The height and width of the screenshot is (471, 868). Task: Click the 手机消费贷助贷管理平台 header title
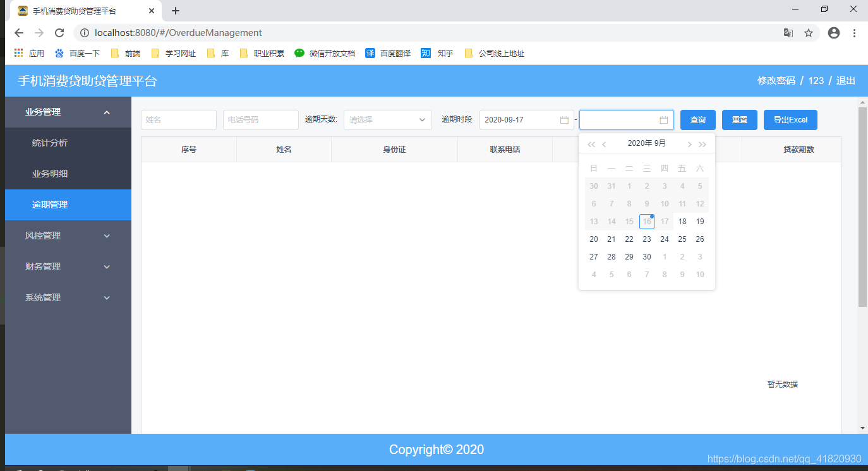(x=87, y=81)
